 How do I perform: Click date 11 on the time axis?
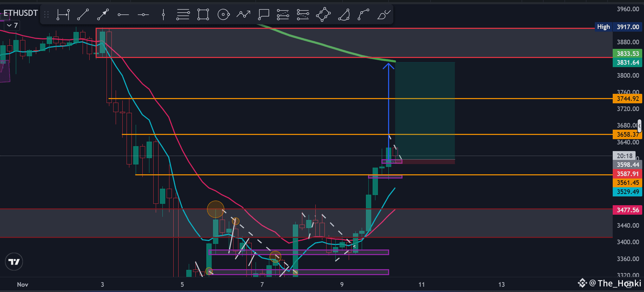(421, 285)
